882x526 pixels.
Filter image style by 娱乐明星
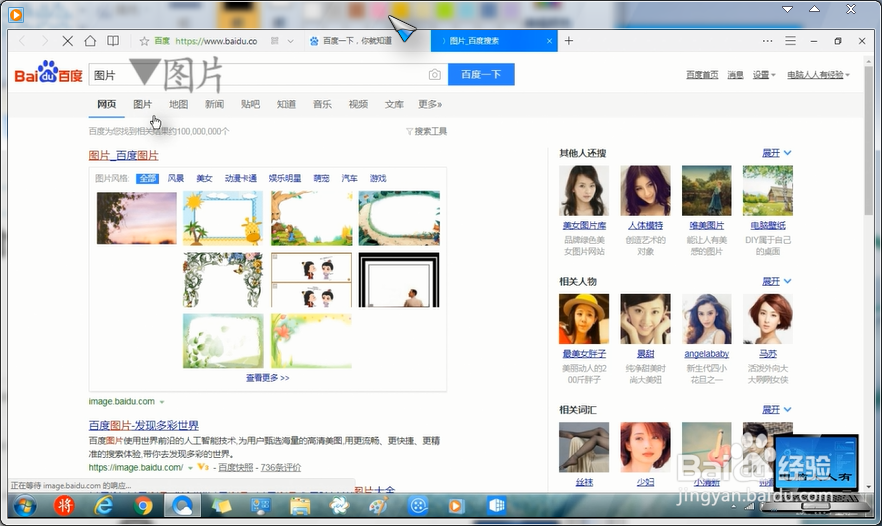[285, 178]
